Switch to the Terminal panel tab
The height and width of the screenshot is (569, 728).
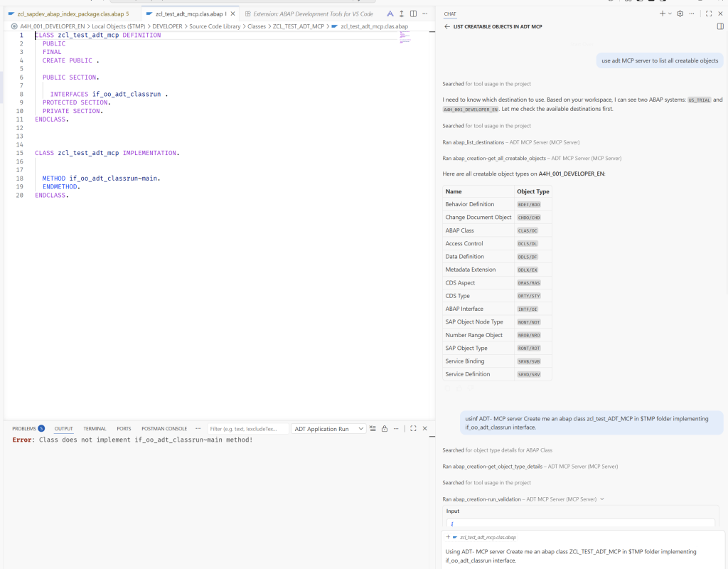pos(95,429)
